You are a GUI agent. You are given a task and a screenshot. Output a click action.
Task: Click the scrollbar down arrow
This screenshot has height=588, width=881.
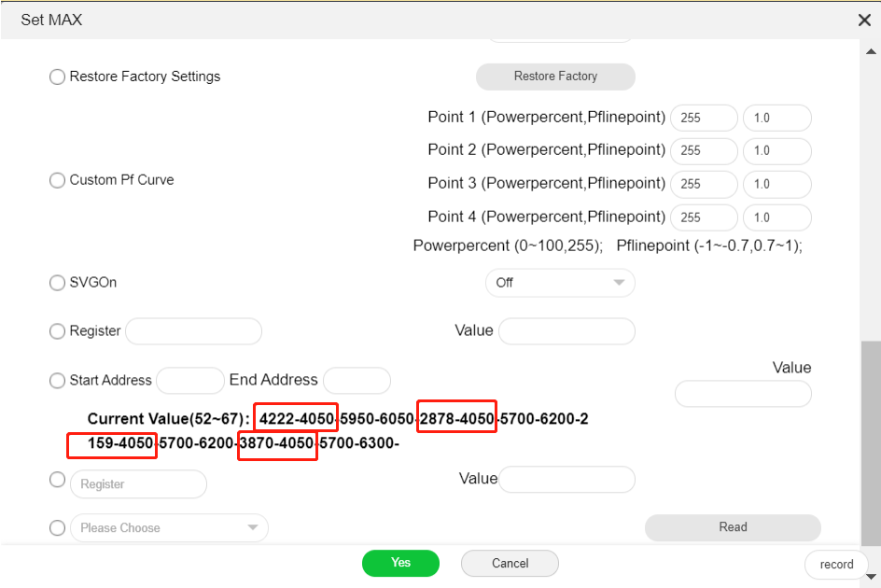(x=871, y=577)
